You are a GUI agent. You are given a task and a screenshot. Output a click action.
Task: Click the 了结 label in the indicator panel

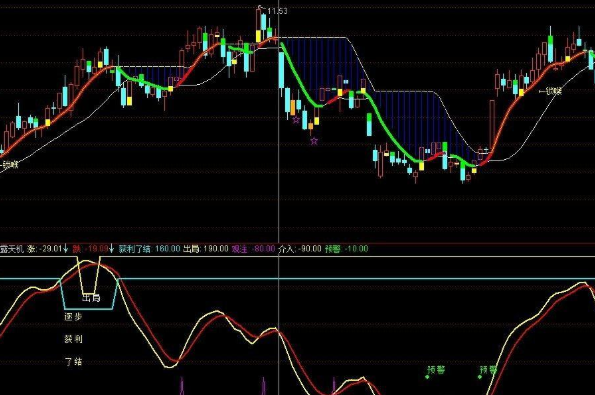[x=73, y=361]
